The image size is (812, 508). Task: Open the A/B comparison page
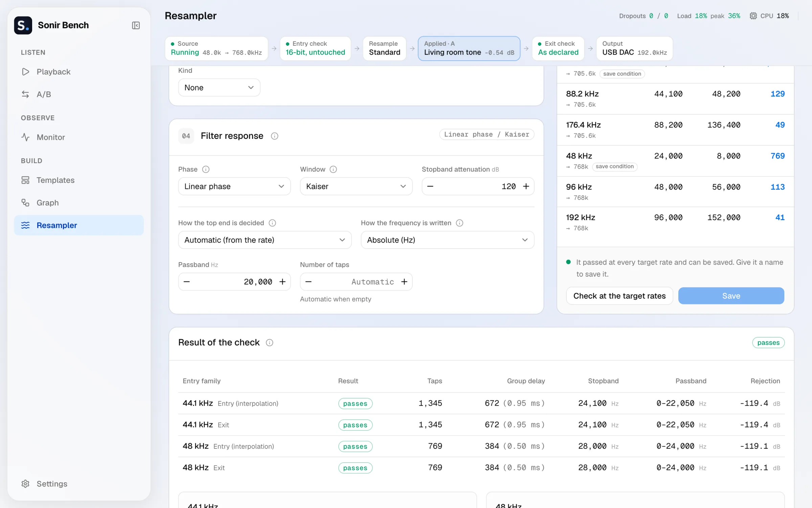click(79, 94)
